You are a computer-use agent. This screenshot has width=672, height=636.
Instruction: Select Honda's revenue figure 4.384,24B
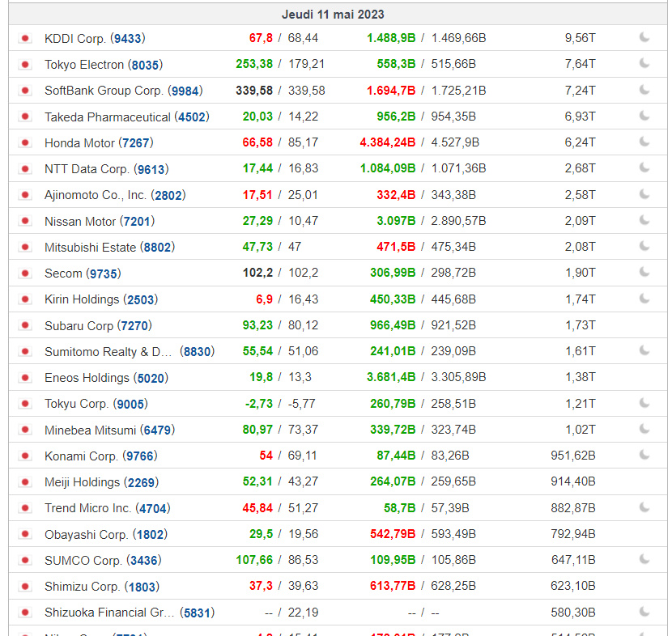point(388,142)
